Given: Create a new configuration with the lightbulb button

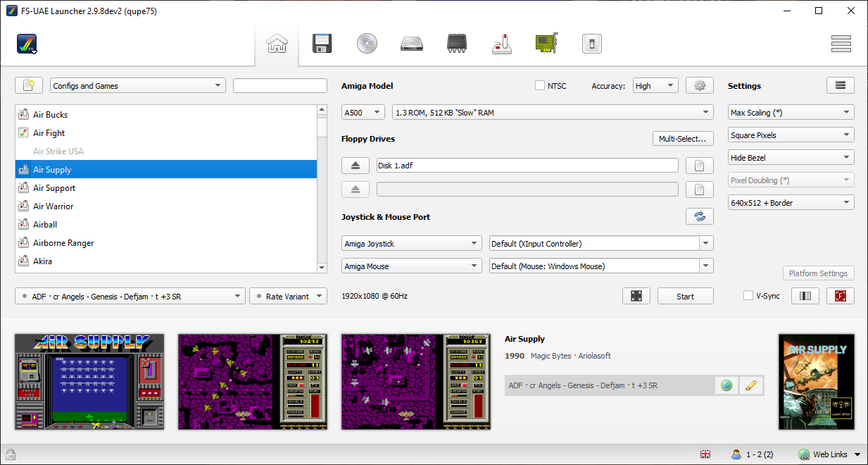Looking at the screenshot, I should [x=29, y=86].
